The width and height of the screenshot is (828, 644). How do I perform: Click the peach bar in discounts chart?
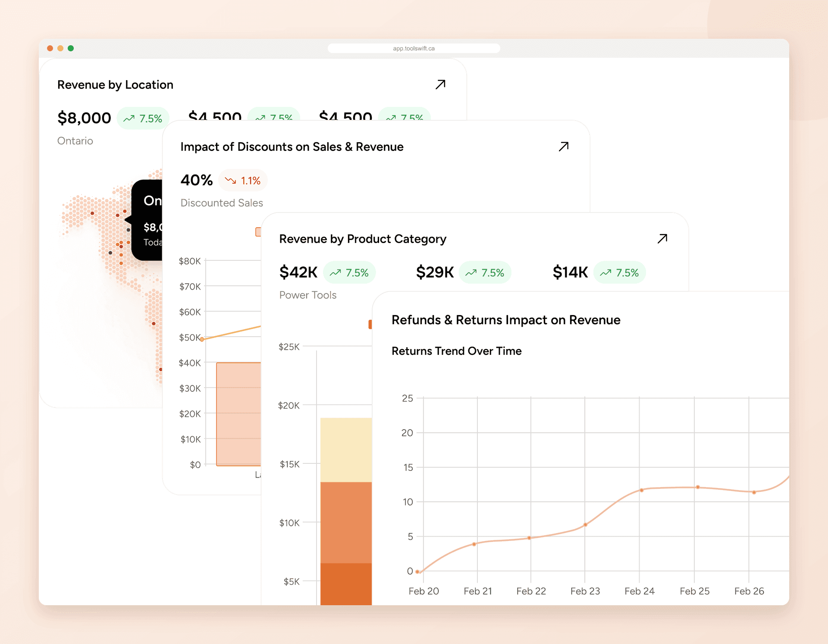point(239,414)
